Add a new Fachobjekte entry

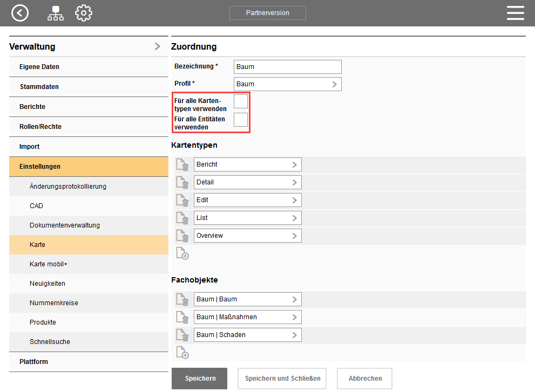tap(182, 353)
